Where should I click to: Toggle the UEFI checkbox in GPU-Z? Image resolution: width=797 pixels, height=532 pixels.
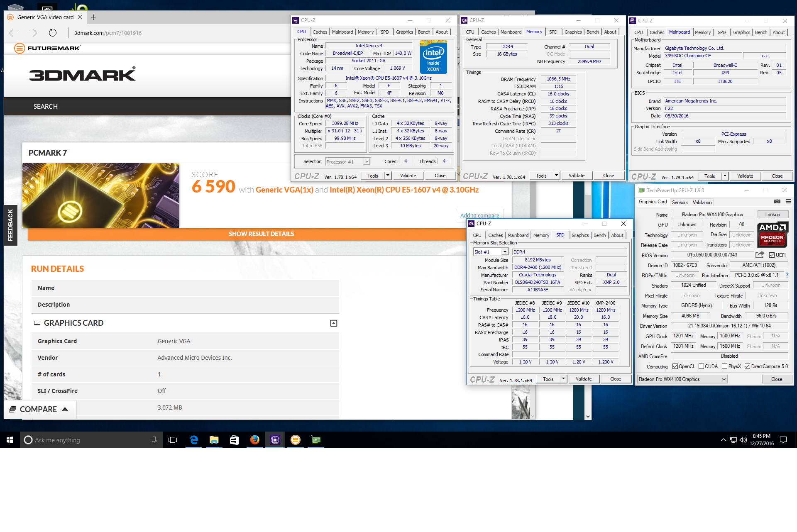coord(772,255)
